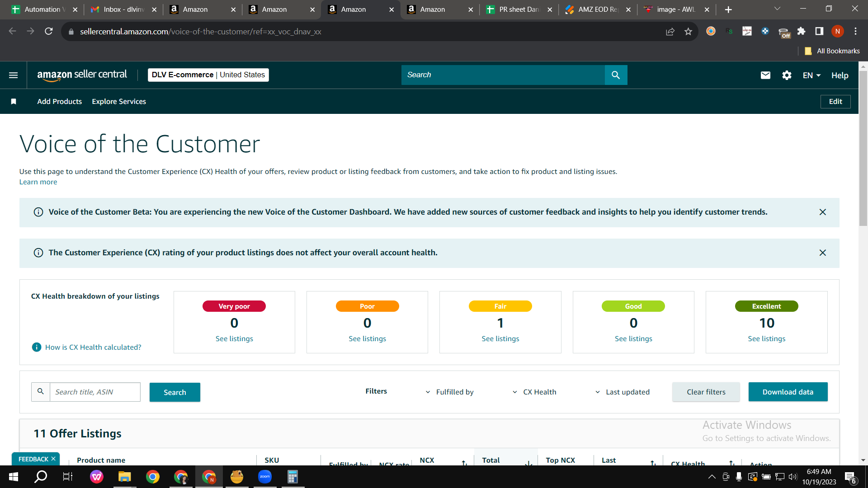Image resolution: width=868 pixels, height=488 pixels.
Task: Switch to the Automation browser tab
Action: coord(45,9)
